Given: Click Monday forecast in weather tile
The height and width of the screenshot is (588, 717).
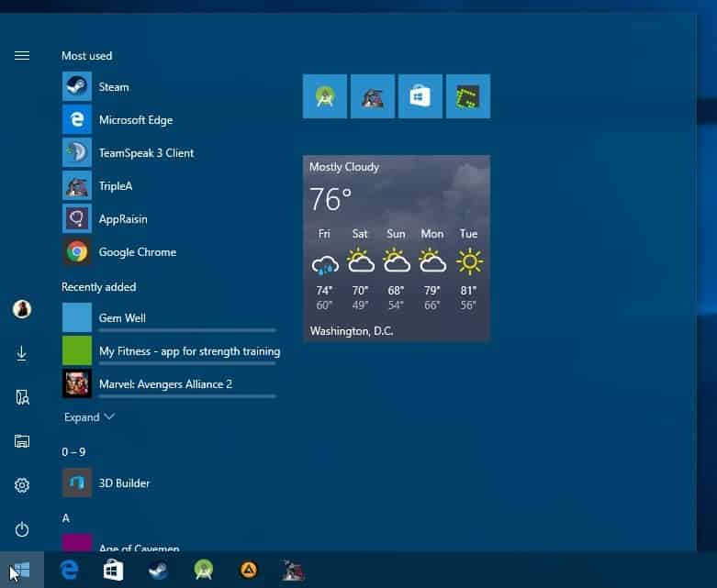Looking at the screenshot, I should (x=432, y=269).
